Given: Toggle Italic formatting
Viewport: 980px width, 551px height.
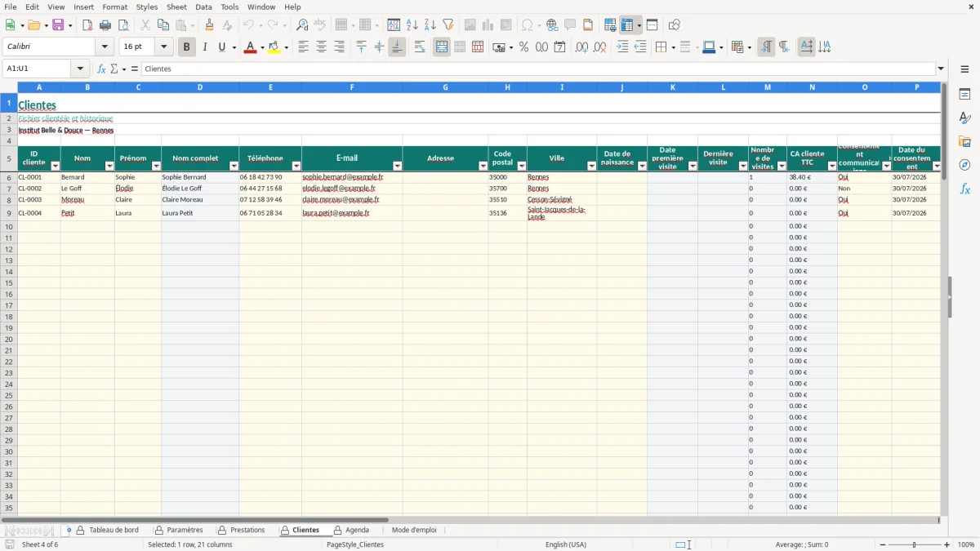Looking at the screenshot, I should [x=204, y=47].
